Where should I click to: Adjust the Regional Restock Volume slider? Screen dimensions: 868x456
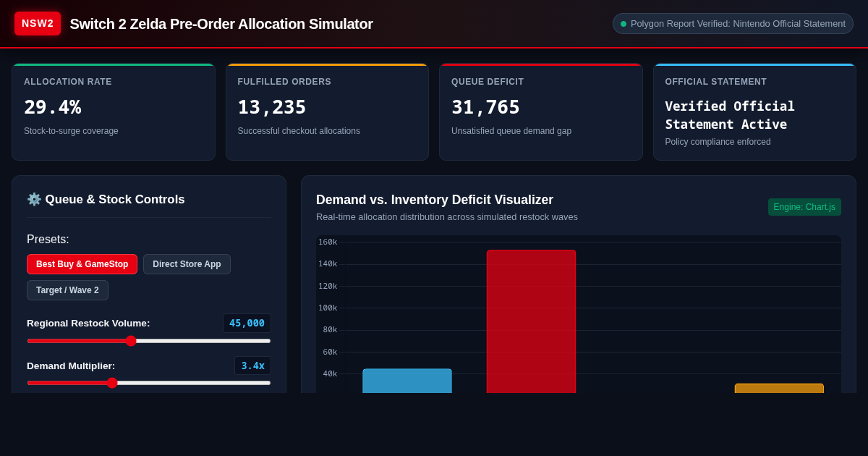click(149, 341)
